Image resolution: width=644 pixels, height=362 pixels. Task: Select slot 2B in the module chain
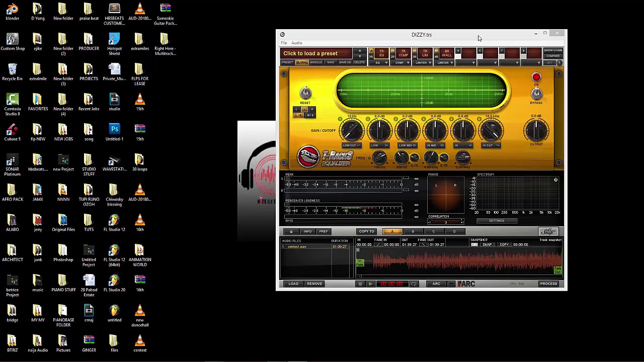393,56
